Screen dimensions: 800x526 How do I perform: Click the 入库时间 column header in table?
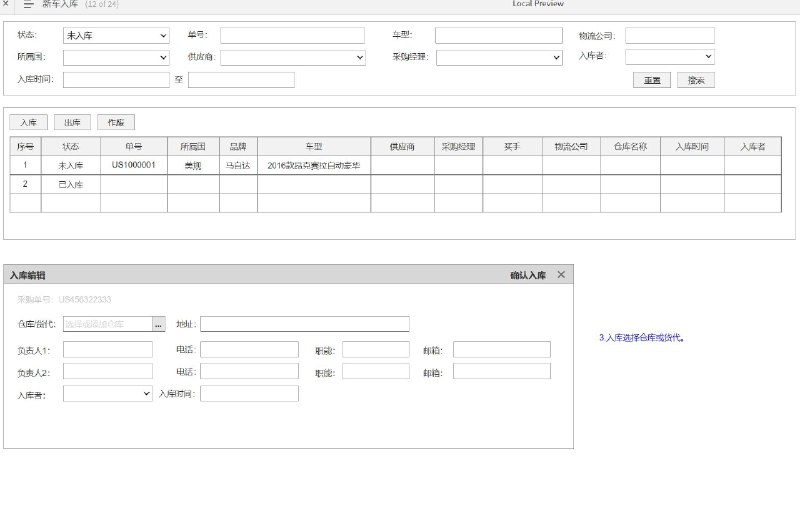point(692,146)
